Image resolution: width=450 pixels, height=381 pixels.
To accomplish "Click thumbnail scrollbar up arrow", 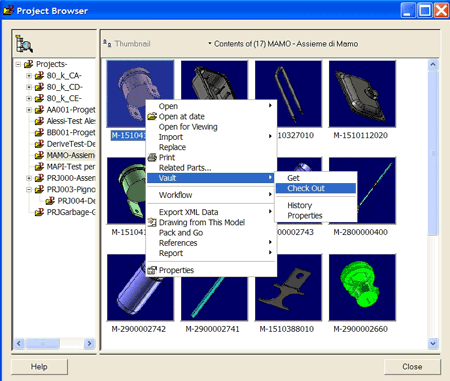I will [433, 64].
